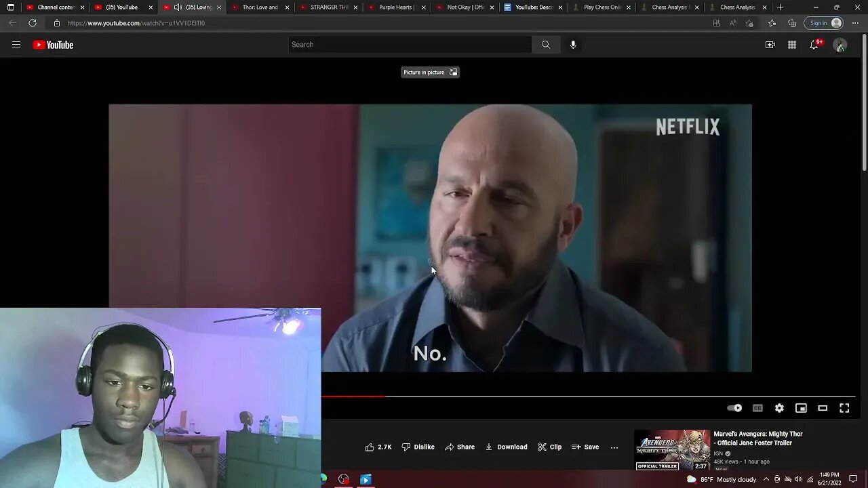Share this video

click(x=459, y=447)
